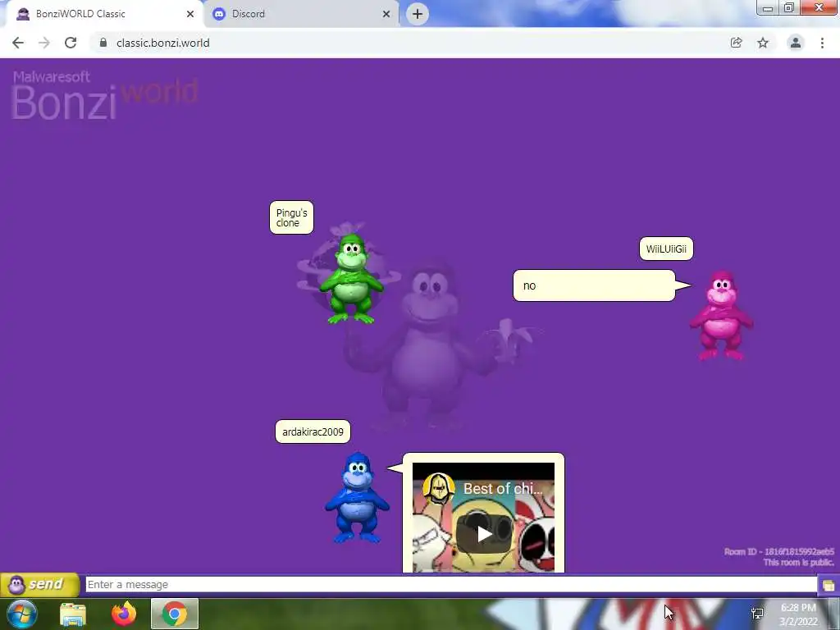The width and height of the screenshot is (840, 630).
Task: Launch Firefox from the taskbar
Action: click(124, 614)
